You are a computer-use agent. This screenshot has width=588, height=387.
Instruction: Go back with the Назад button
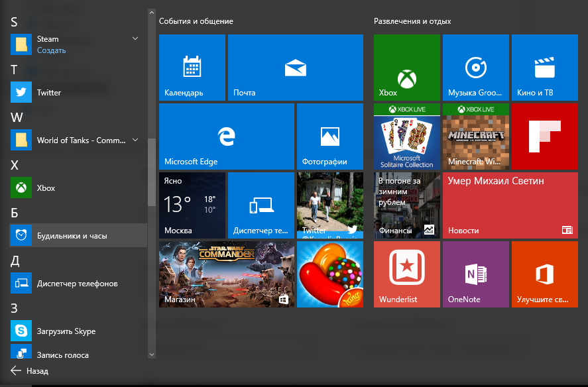(30, 371)
